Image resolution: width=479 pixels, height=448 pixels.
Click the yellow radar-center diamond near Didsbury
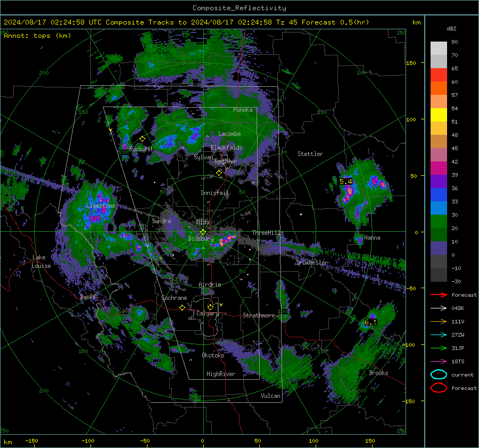coord(203,232)
